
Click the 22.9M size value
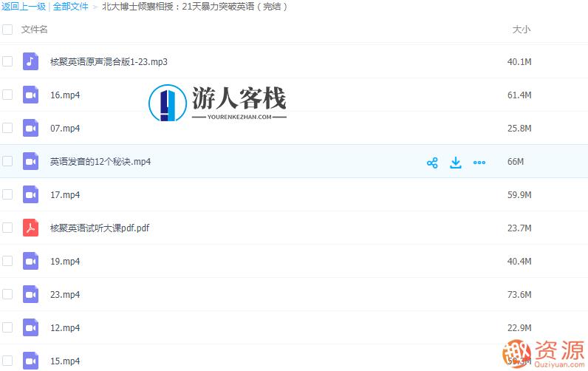click(x=519, y=327)
